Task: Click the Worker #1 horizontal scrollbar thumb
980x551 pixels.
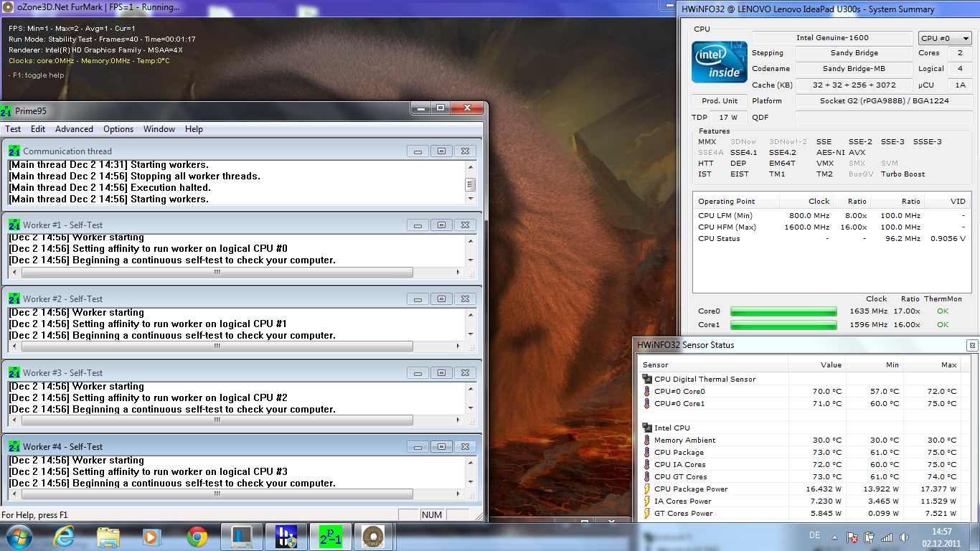Action: tap(217, 273)
